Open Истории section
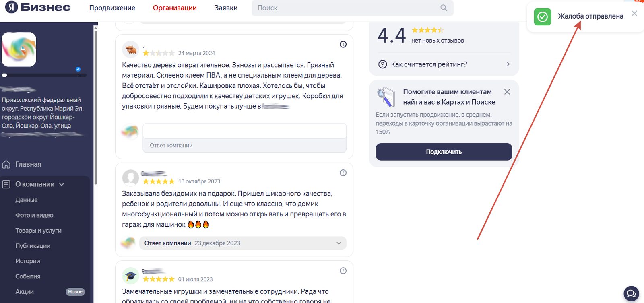 tap(28, 261)
